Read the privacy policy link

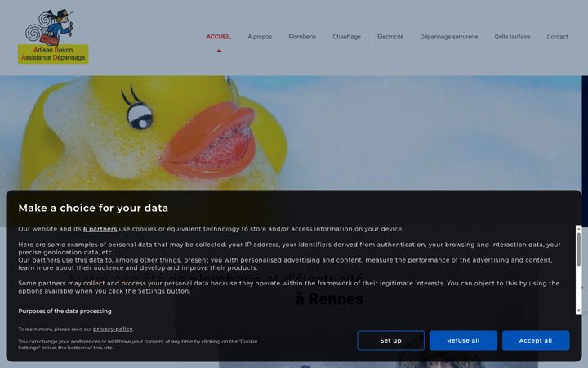(x=113, y=329)
